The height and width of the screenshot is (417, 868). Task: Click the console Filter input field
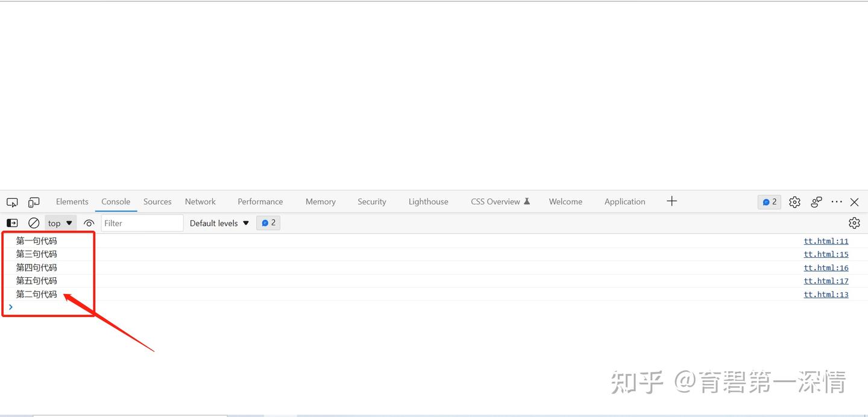[x=142, y=222]
